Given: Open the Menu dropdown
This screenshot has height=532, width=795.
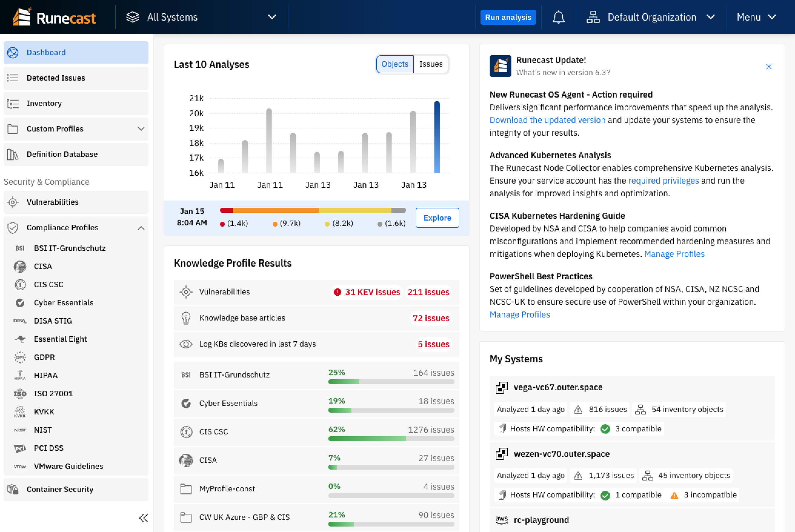Looking at the screenshot, I should pos(756,17).
